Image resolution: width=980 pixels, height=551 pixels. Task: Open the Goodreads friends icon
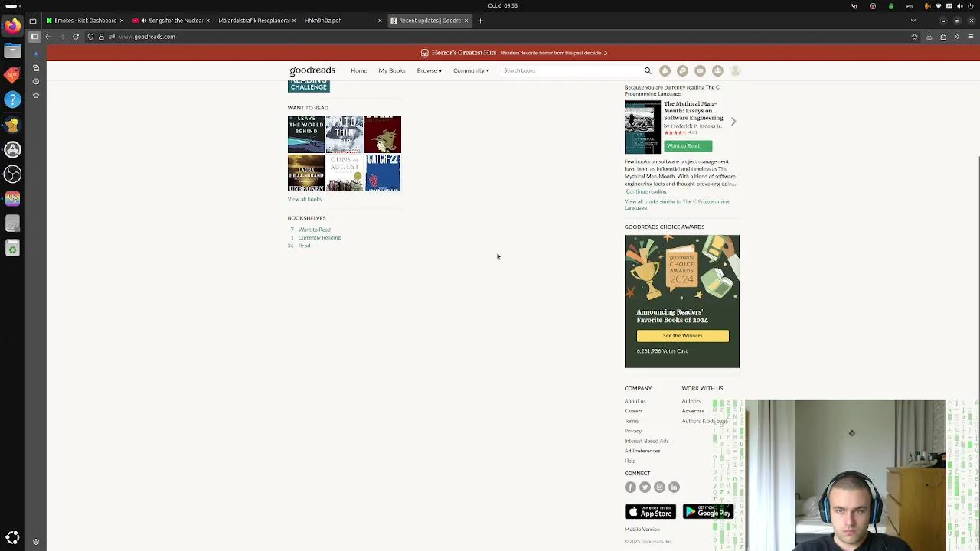(717, 70)
